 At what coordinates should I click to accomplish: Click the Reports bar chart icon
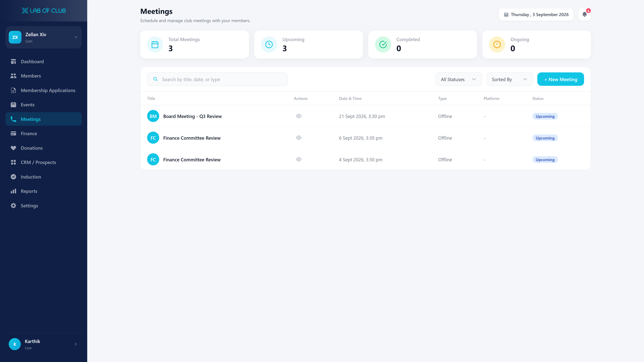pyautogui.click(x=14, y=191)
